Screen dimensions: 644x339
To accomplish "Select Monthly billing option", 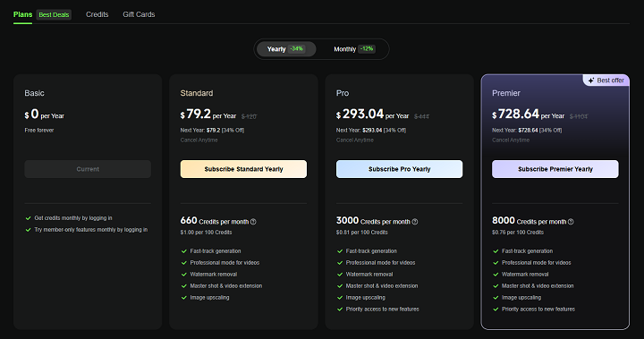I will [x=354, y=49].
